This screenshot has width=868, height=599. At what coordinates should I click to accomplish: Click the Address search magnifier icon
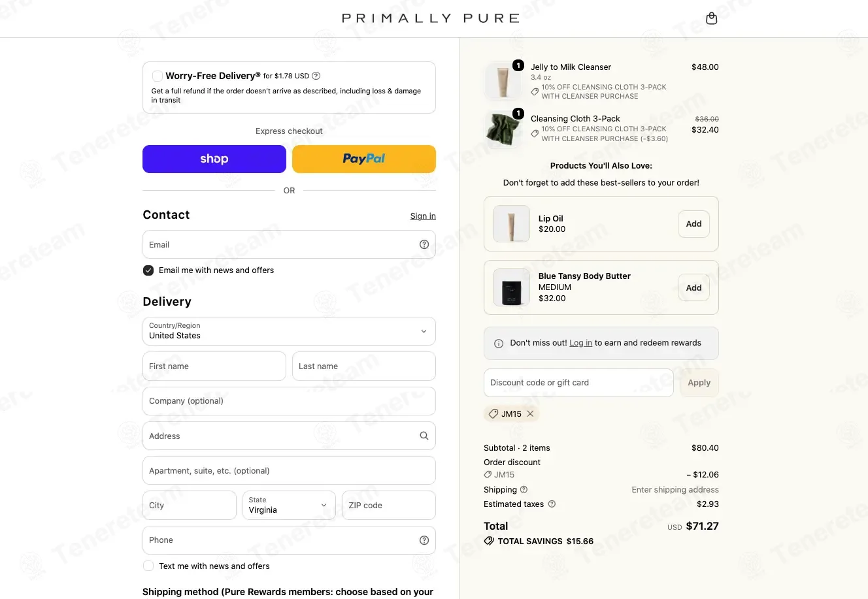424,436
